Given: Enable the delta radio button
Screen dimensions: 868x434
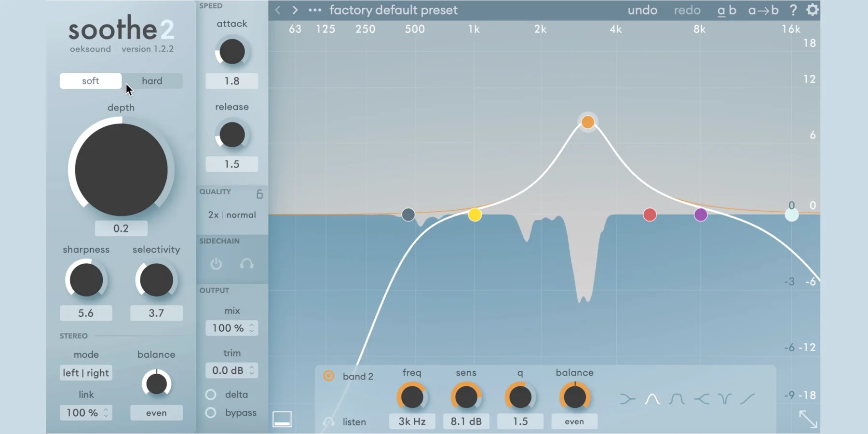Looking at the screenshot, I should 211,394.
